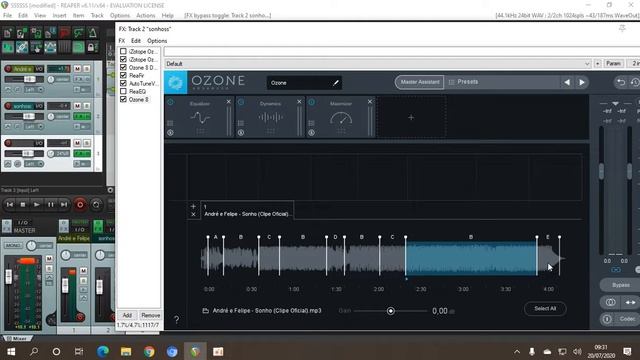Toggle the AutoTuneV... FX checkbox
This screenshot has width=640, height=360.
(x=123, y=83)
